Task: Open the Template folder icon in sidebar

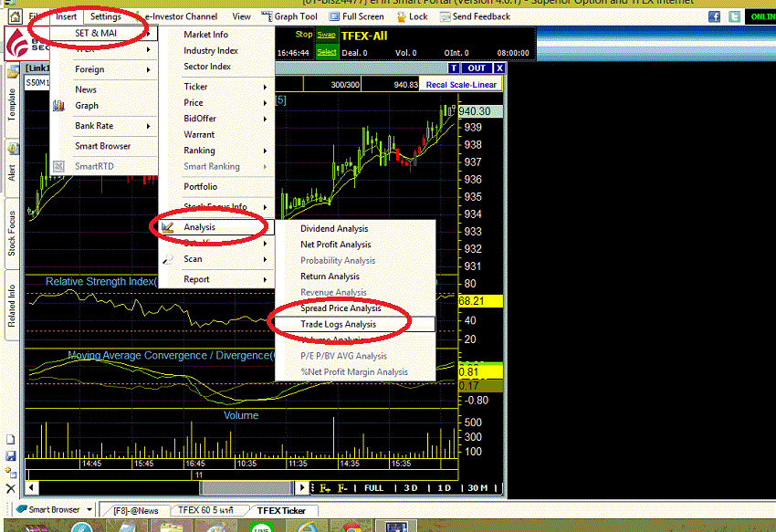Action: pyautogui.click(x=13, y=72)
